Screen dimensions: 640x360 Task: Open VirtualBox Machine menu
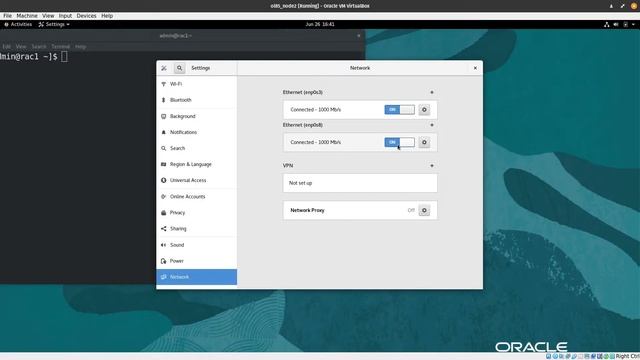click(x=27, y=16)
